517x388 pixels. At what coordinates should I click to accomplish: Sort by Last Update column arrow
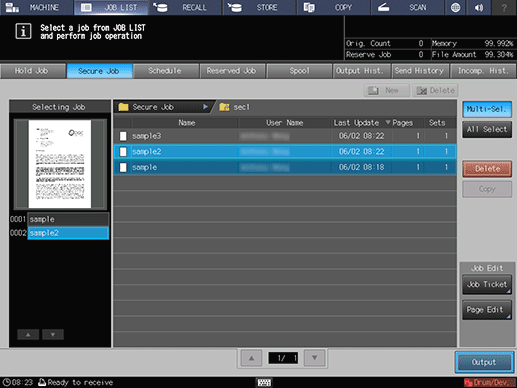click(x=388, y=123)
